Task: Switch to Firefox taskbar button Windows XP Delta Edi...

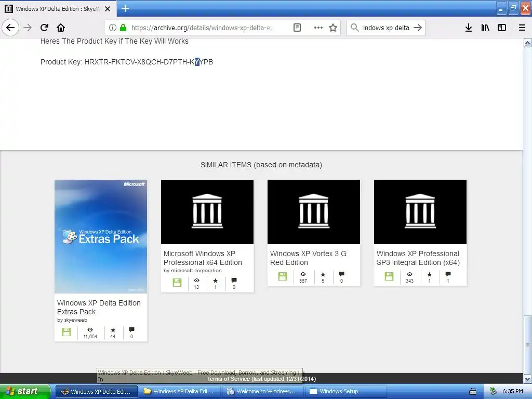Action: (x=97, y=392)
